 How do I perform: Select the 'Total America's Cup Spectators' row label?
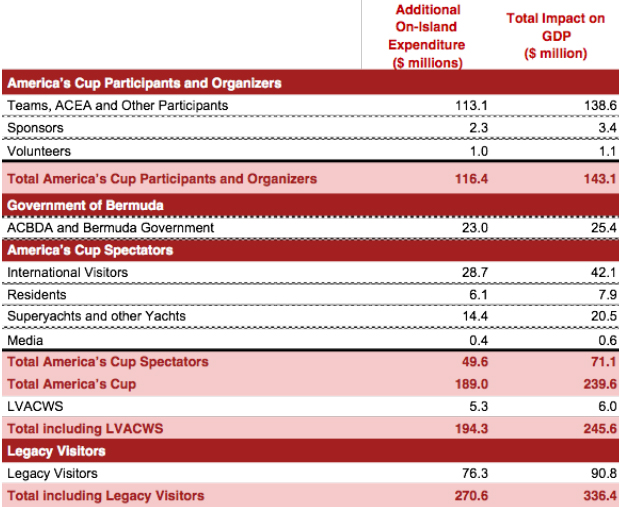(107, 361)
